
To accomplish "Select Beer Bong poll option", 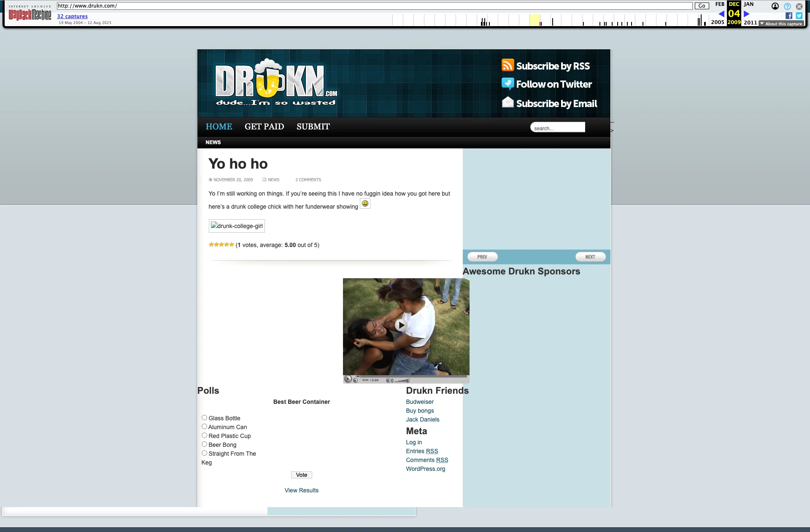I will 204,444.
